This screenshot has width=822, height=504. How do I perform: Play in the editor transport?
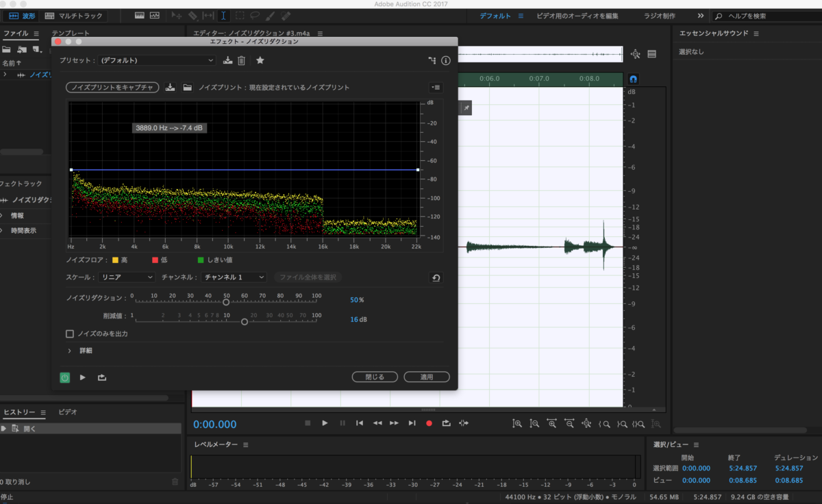click(325, 423)
